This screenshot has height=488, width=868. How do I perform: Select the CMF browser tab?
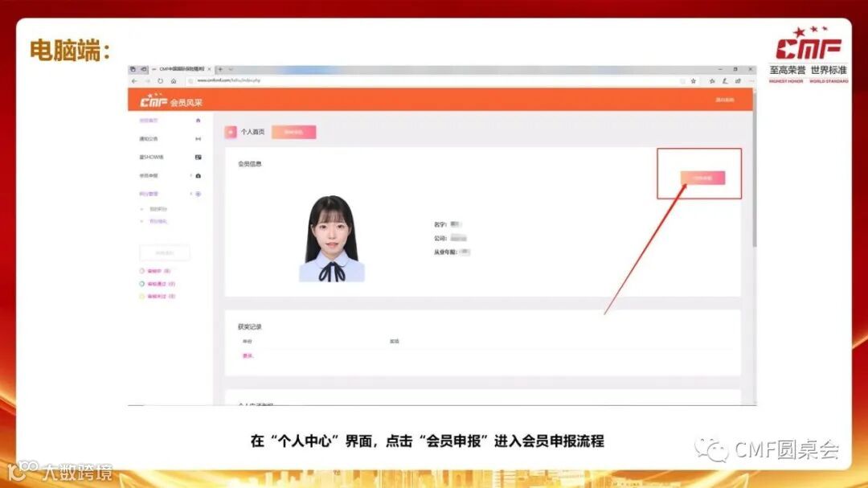click(182, 69)
